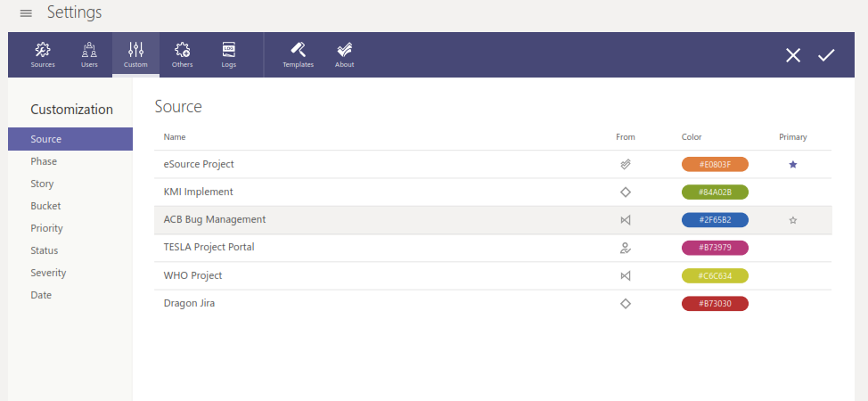The image size is (868, 401).
Task: Select the Phase customization item
Action: coord(44,161)
